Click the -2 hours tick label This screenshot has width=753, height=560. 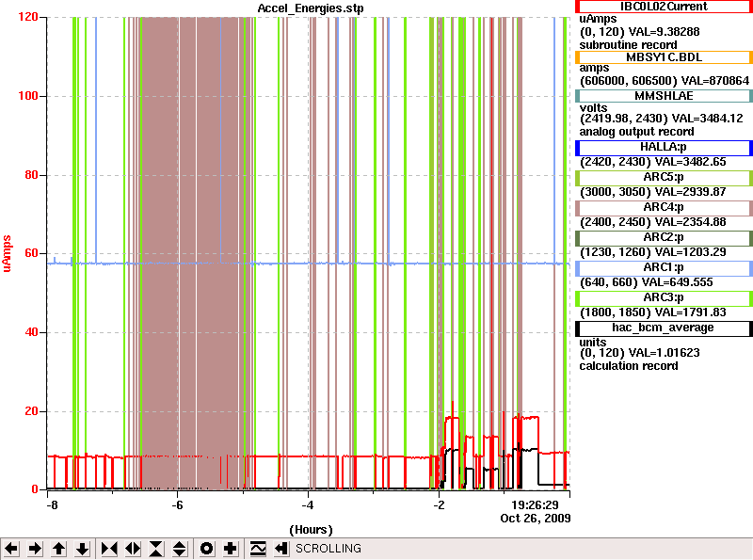[439, 505]
